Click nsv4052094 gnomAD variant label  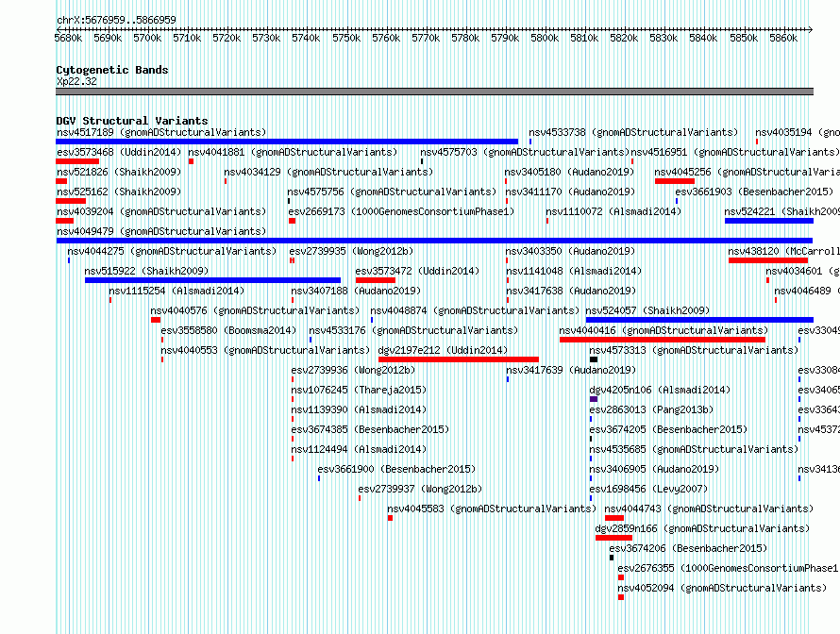pyautogui.click(x=722, y=588)
